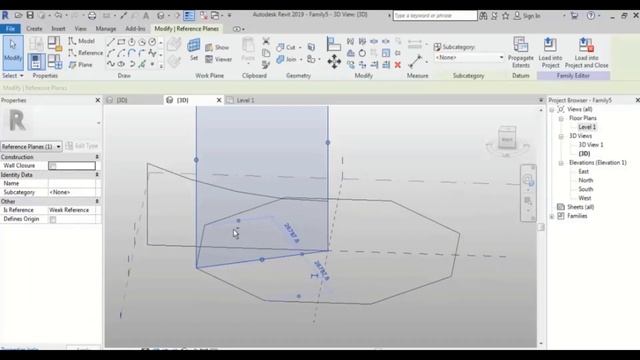
Task: Click the Print icon in Quick Access toolbar
Action: tap(92, 16)
